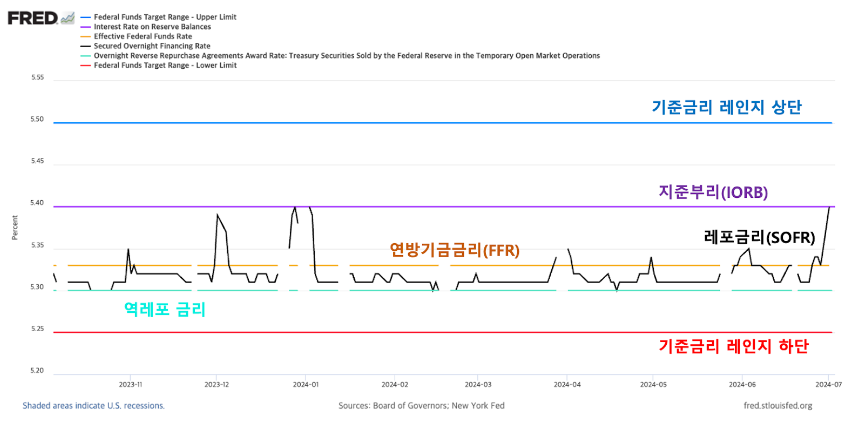Toggle the Effective Federal Funds Rate legend entry
Screen dimensions: 855x425
coord(143,36)
